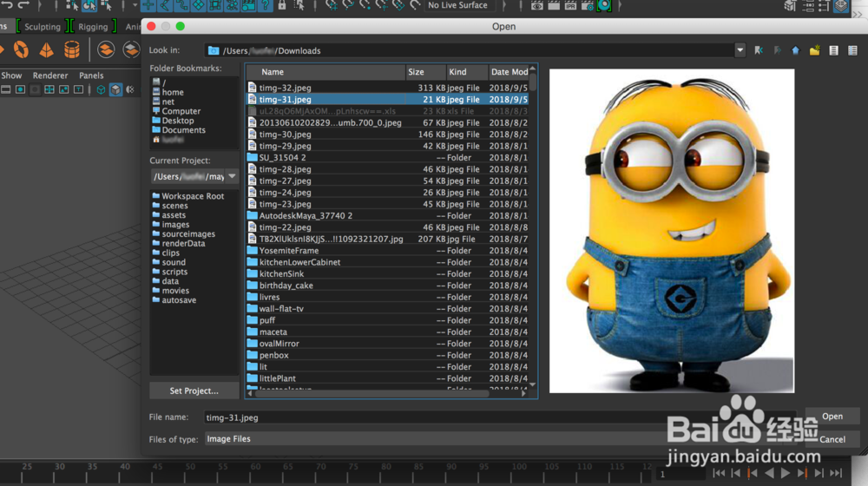
Task: Click the polygon pipe shelf icon
Action: click(71, 49)
